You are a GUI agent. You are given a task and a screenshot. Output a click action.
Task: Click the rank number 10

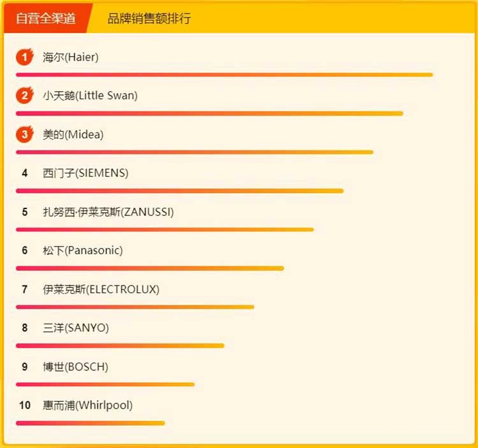(x=25, y=405)
